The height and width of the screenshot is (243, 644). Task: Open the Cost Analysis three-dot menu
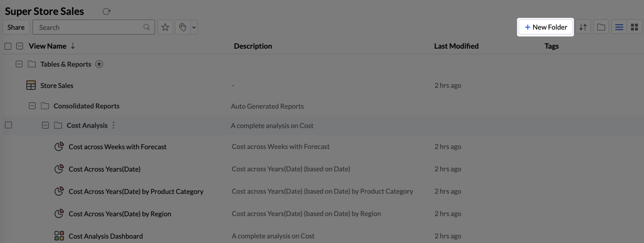click(x=114, y=125)
